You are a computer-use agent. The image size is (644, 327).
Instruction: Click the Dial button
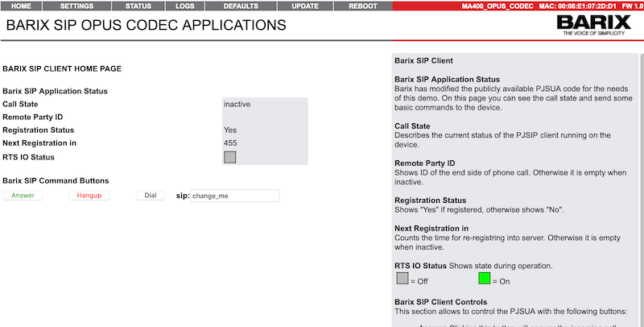[151, 196]
